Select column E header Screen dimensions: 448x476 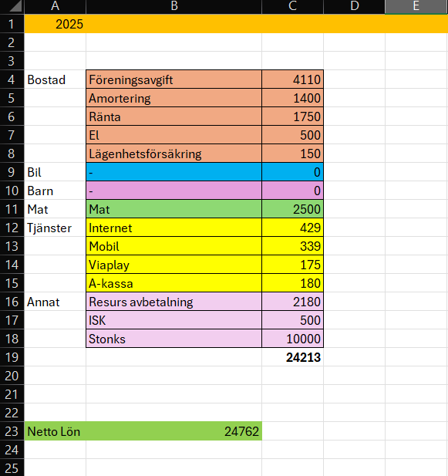point(416,7)
